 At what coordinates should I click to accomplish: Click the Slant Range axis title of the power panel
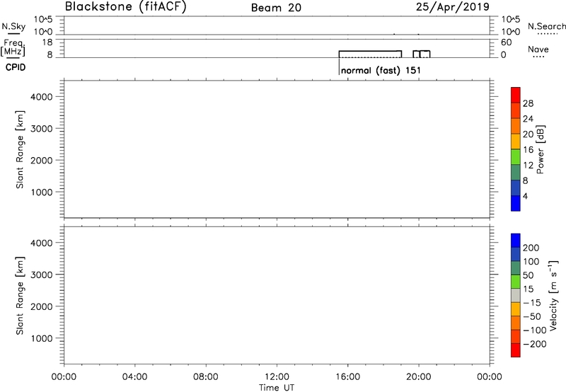pyautogui.click(x=20, y=149)
